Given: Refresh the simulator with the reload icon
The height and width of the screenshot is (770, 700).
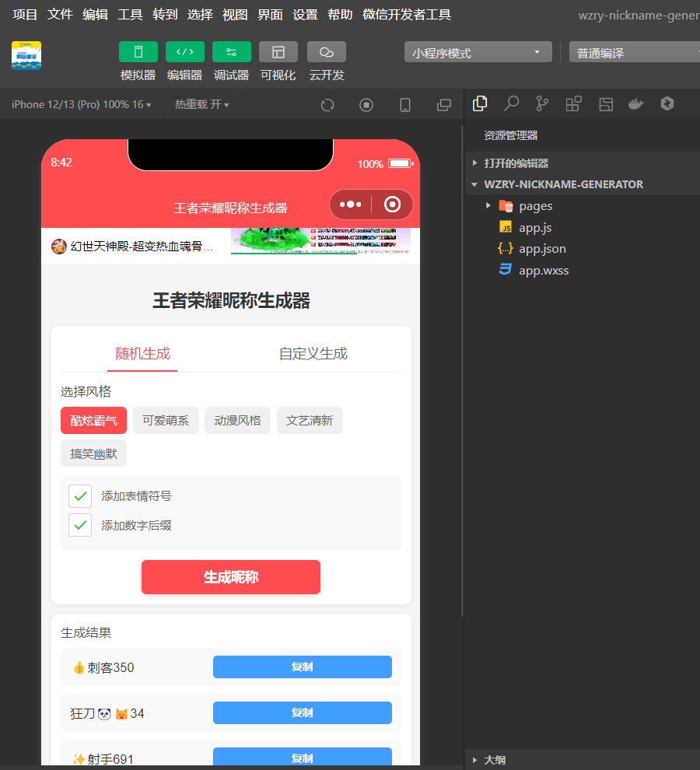Looking at the screenshot, I should click(x=327, y=105).
